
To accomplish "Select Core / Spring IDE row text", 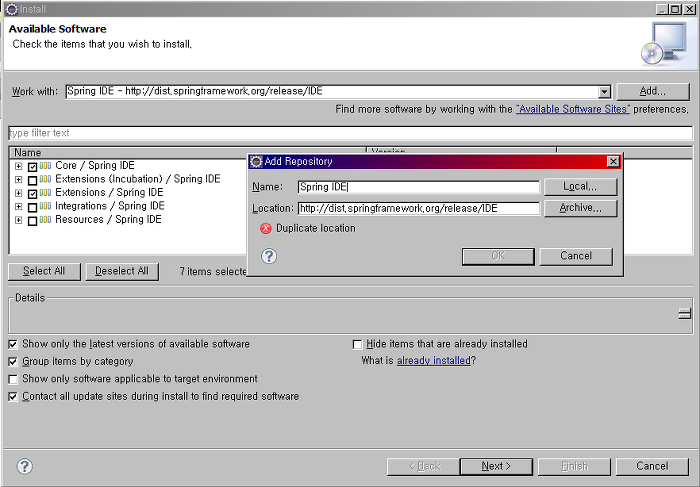I will tap(95, 166).
